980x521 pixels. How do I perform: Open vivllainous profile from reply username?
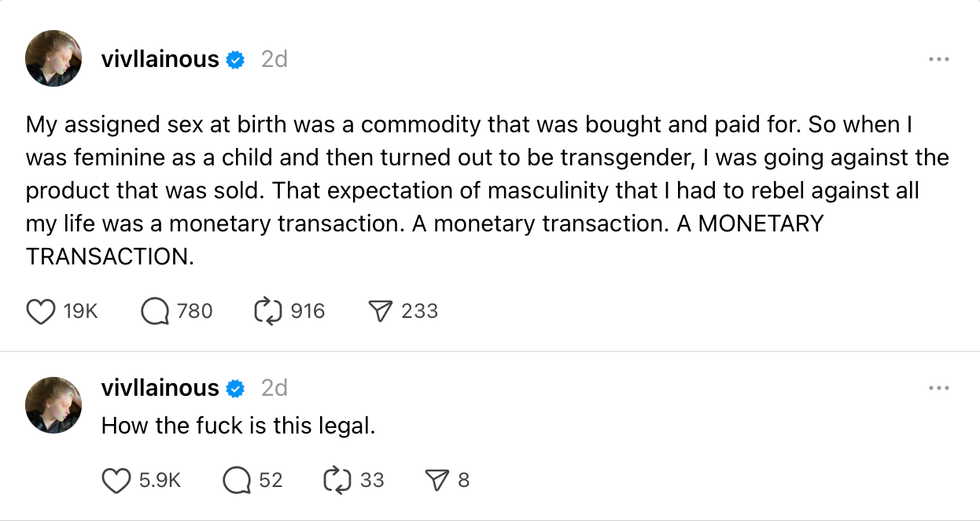point(160,388)
